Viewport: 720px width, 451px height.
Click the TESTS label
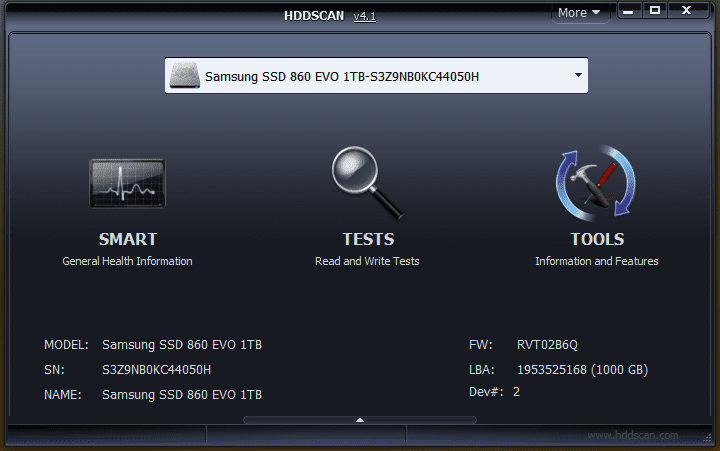point(368,239)
